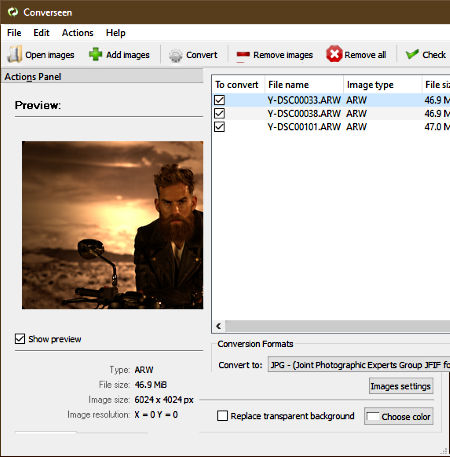Image resolution: width=450 pixels, height=457 pixels.
Task: Click the Convert toolbar label
Action: [202, 55]
